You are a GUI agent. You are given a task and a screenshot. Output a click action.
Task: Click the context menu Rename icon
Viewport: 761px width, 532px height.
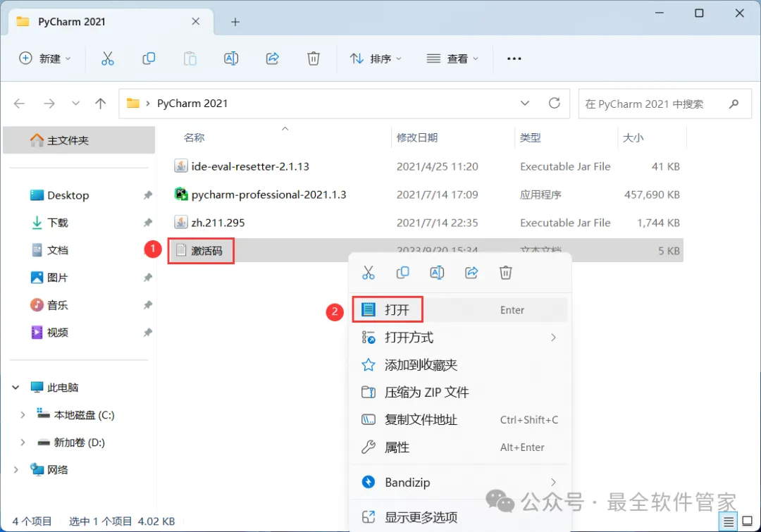tap(437, 273)
